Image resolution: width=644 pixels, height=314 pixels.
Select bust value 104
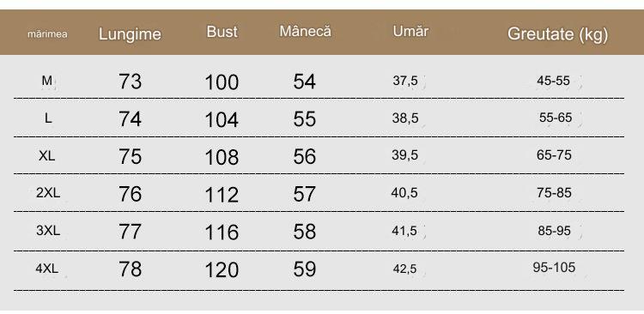(222, 120)
